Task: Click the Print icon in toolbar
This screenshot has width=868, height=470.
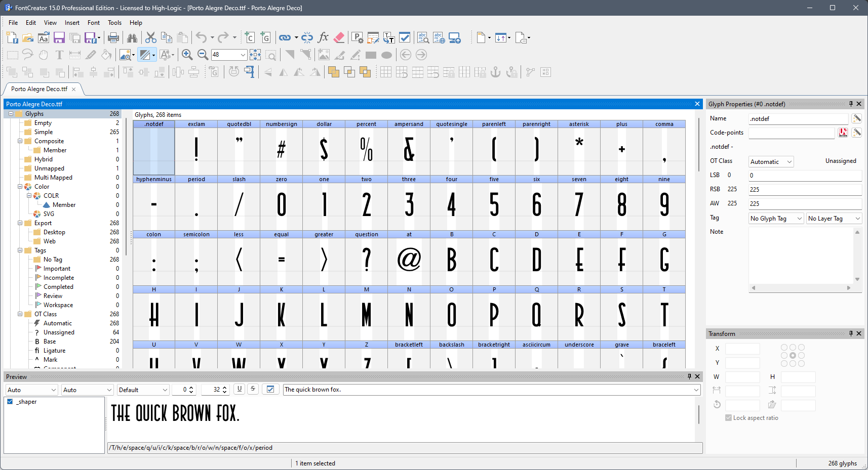Action: [x=113, y=37]
